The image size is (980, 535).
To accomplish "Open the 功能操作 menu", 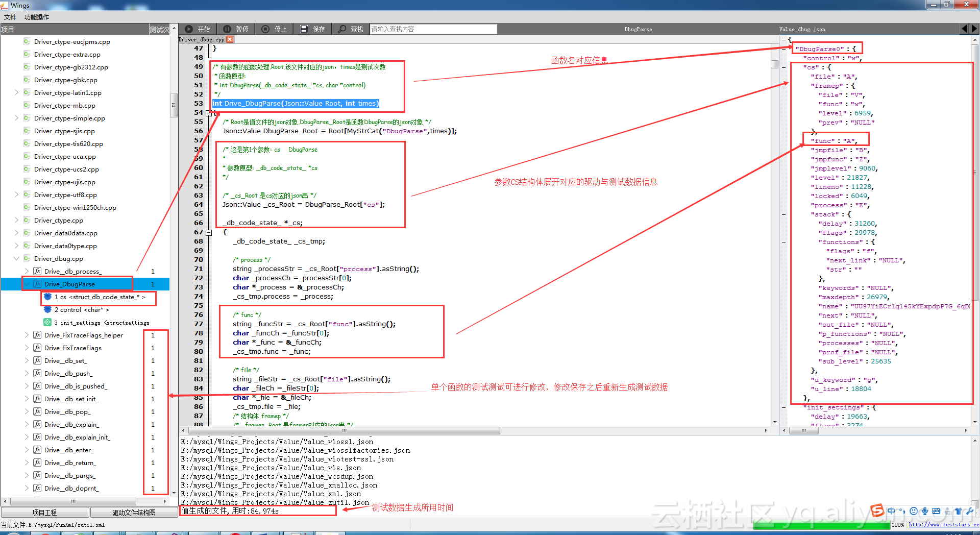I will (x=37, y=17).
